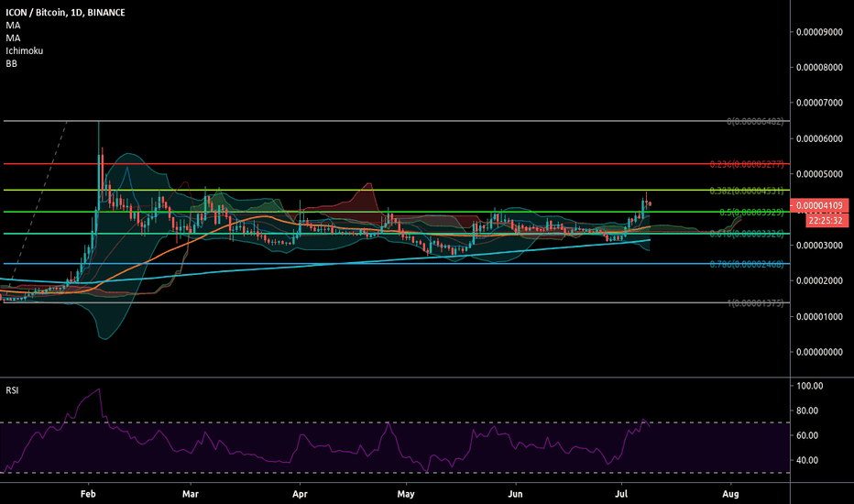Click the May date on time axis
The height and width of the screenshot is (504, 854).
[406, 494]
